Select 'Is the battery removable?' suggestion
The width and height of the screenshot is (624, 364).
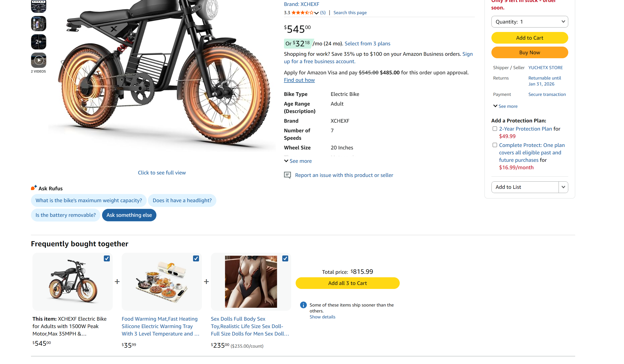[x=65, y=215]
